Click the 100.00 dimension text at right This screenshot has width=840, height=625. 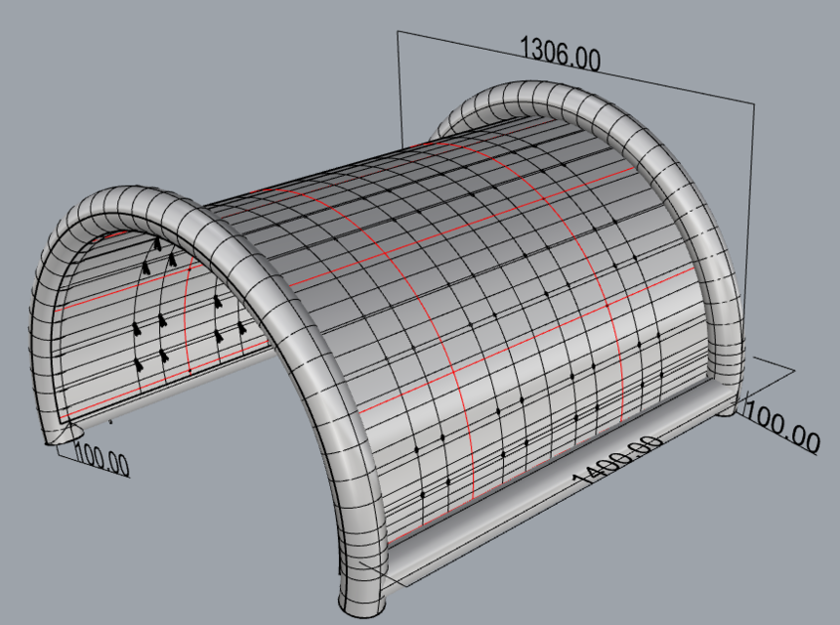coord(781,427)
